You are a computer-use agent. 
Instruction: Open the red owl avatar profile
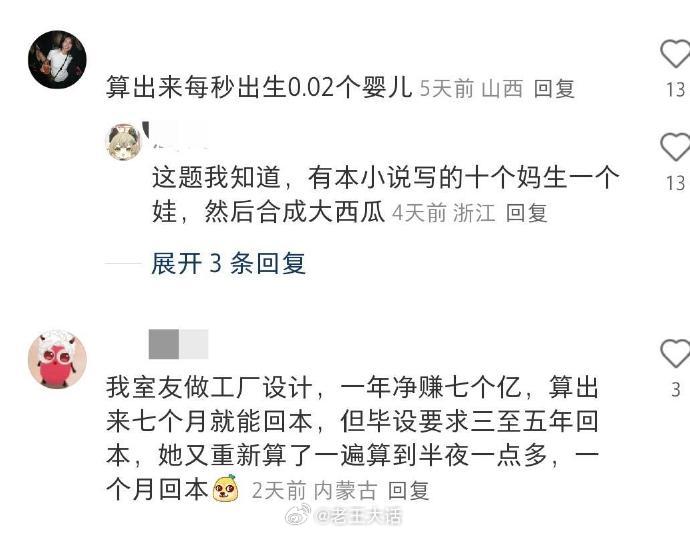[57, 359]
